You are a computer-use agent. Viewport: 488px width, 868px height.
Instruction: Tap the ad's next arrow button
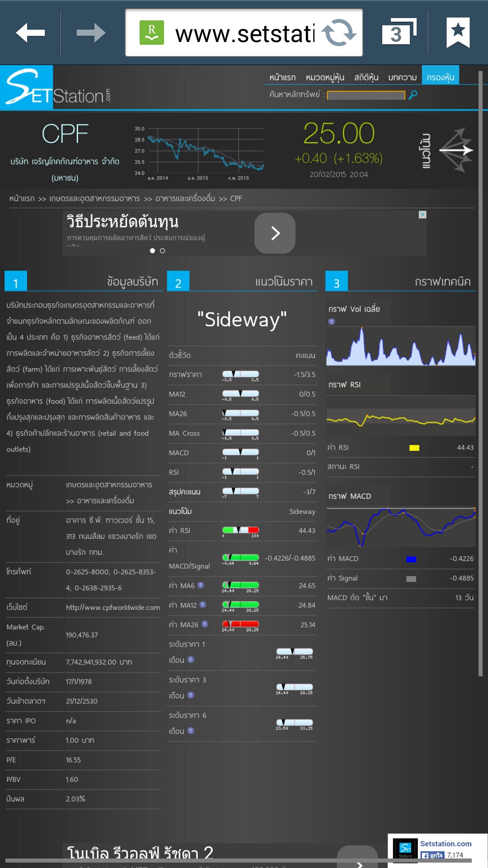275,233
